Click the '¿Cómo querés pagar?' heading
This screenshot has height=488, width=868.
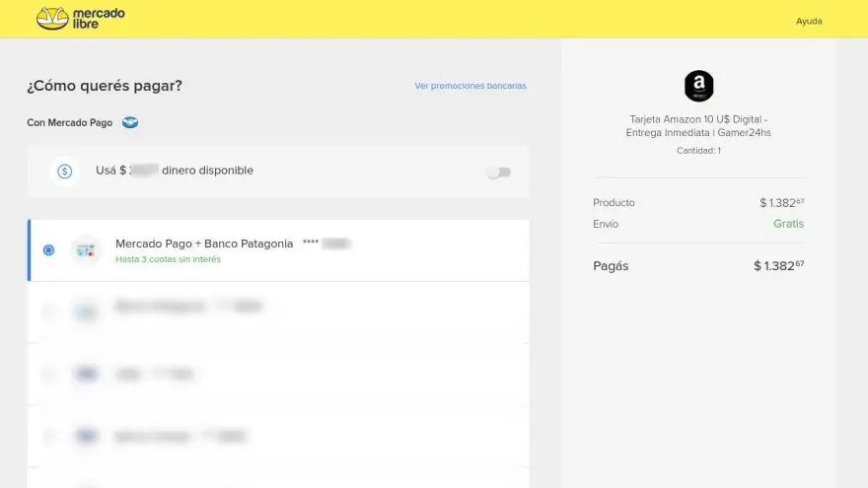click(105, 86)
